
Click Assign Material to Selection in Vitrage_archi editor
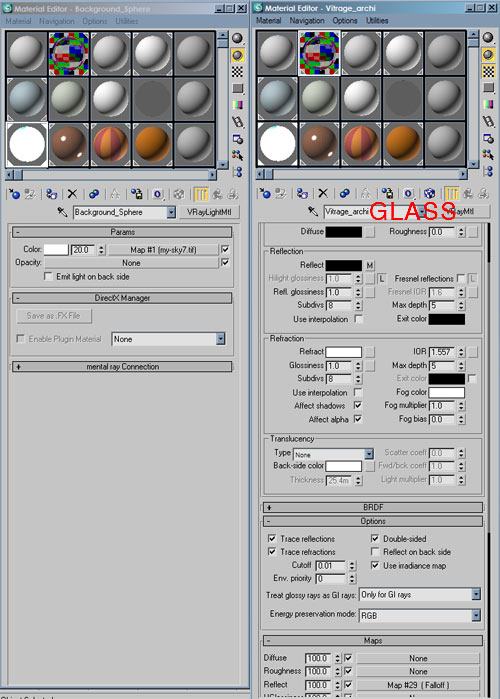point(302,193)
